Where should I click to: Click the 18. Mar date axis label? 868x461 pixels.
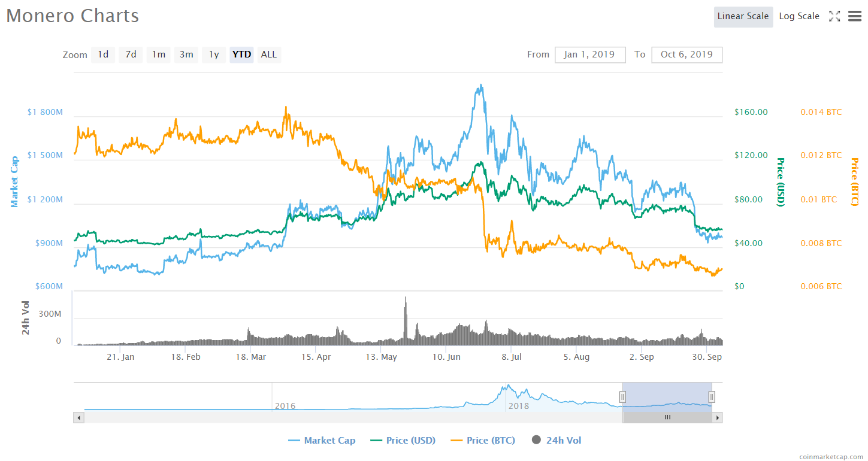tap(251, 357)
